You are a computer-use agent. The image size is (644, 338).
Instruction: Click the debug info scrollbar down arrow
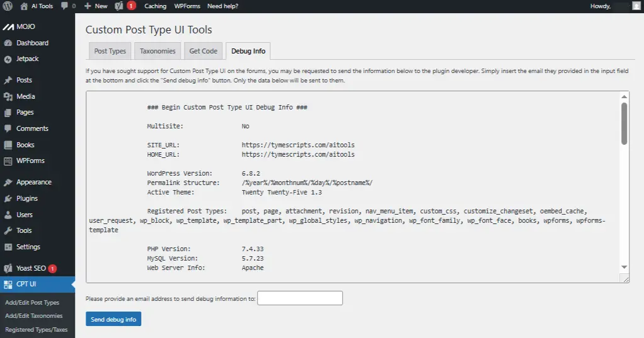click(624, 267)
